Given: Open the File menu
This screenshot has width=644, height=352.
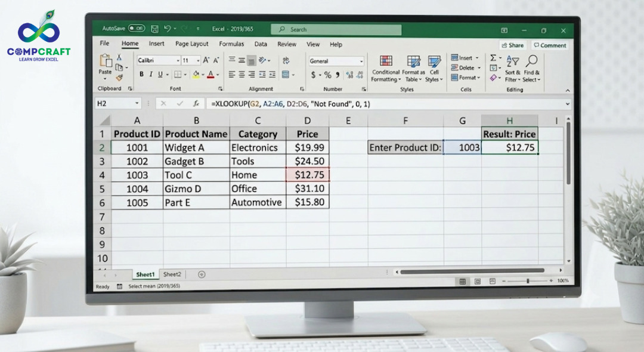Looking at the screenshot, I should (104, 43).
